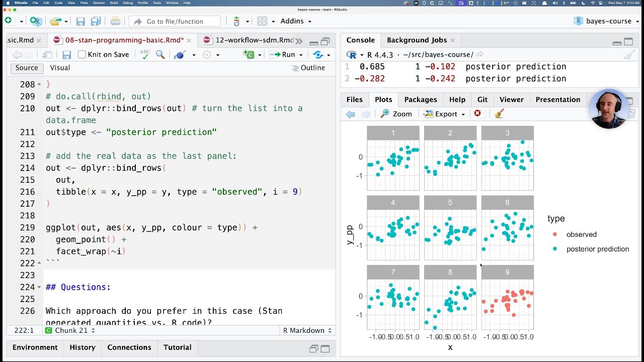Clear console broom icon
644x362 pixels.
pos(629,54)
